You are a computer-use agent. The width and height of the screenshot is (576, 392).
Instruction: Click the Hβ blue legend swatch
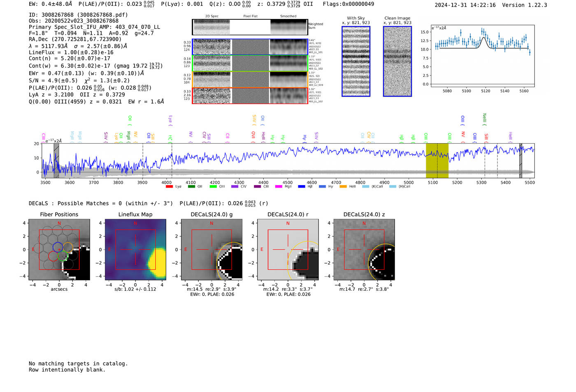(x=302, y=186)
